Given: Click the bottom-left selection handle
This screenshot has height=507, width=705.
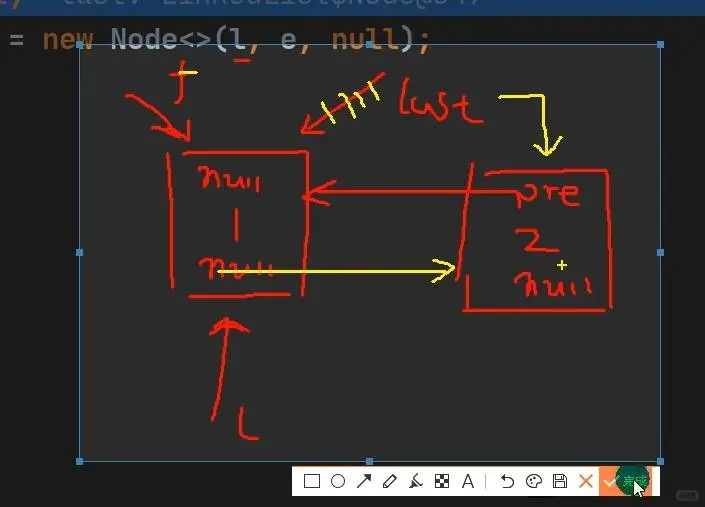Looking at the screenshot, I should pyautogui.click(x=80, y=461).
